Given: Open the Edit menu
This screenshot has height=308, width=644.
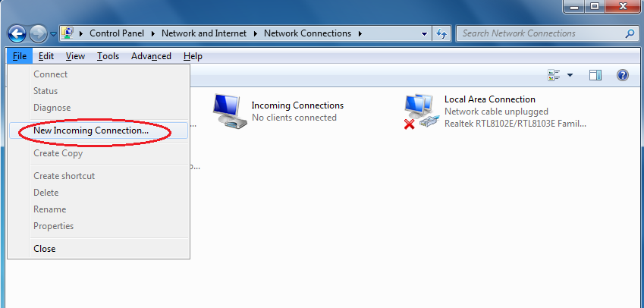Looking at the screenshot, I should click(46, 56).
